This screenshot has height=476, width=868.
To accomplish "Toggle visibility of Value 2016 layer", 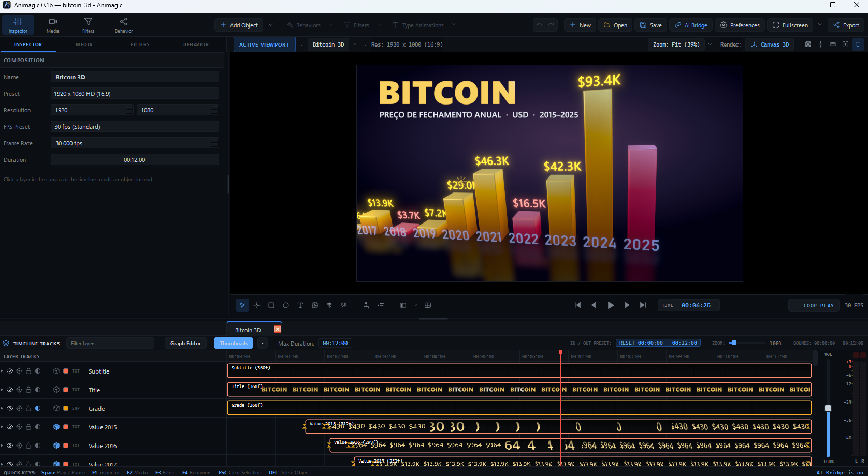I will point(10,445).
